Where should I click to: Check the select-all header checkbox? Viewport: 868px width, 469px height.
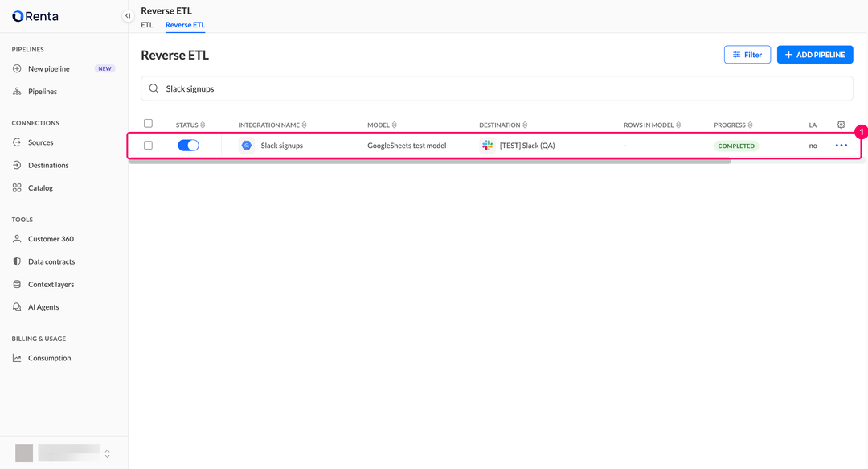tap(149, 124)
